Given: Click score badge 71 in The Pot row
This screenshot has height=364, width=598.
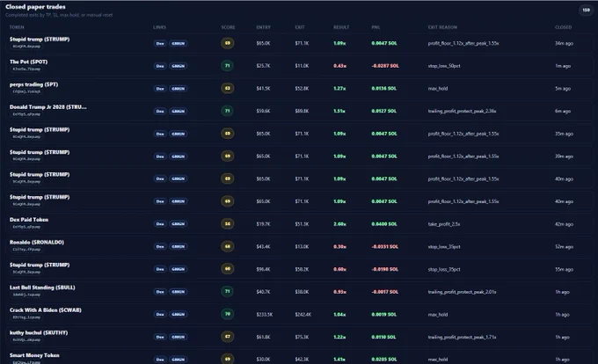Looking at the screenshot, I should pyautogui.click(x=227, y=66).
